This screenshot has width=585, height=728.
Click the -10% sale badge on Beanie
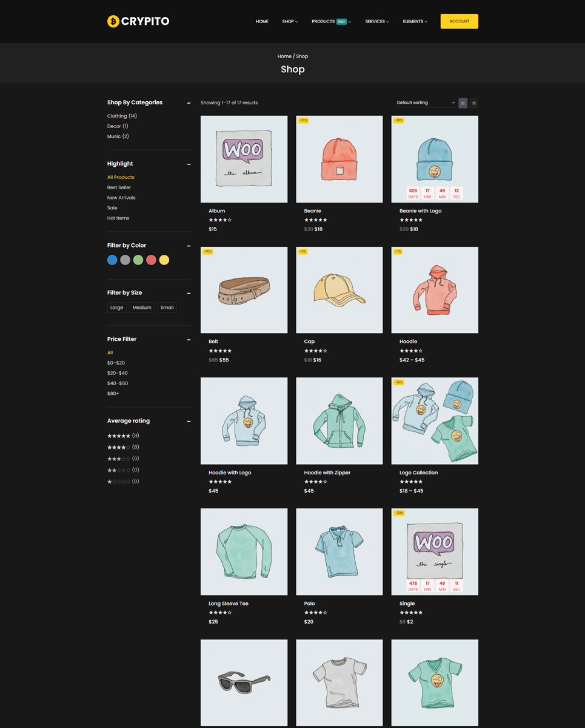(x=303, y=120)
